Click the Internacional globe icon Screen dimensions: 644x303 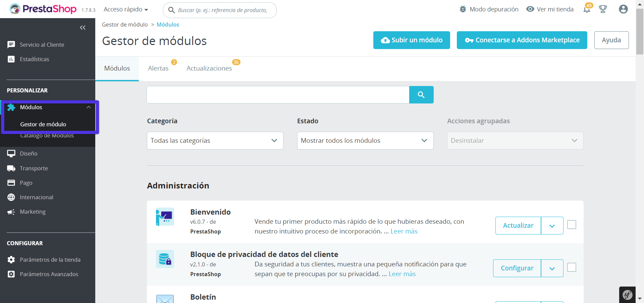coord(11,197)
